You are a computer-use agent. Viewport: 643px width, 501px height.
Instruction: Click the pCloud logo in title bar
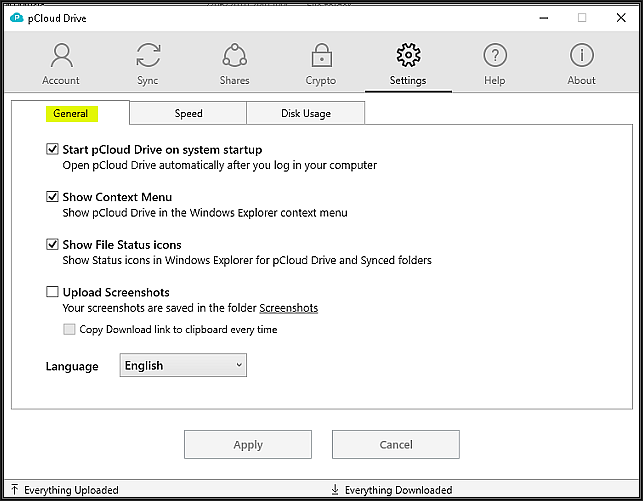[16, 18]
